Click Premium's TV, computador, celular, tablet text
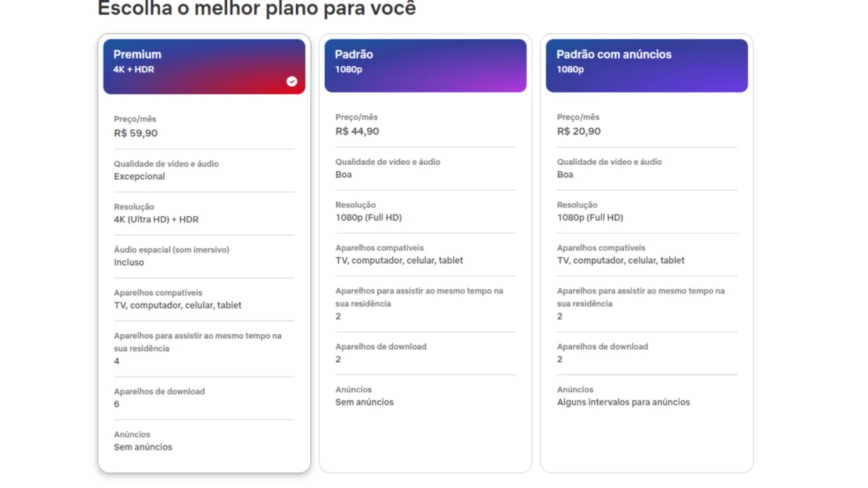 (x=178, y=305)
